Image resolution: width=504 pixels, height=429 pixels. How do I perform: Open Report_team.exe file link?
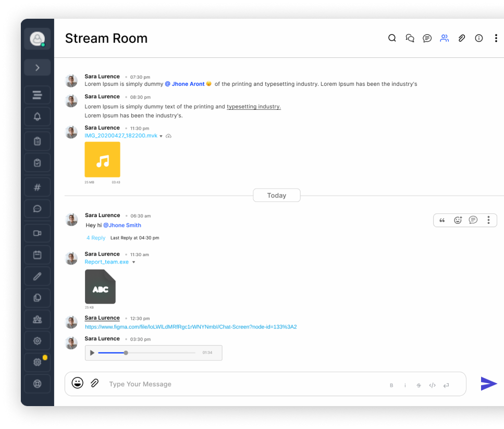pos(106,262)
